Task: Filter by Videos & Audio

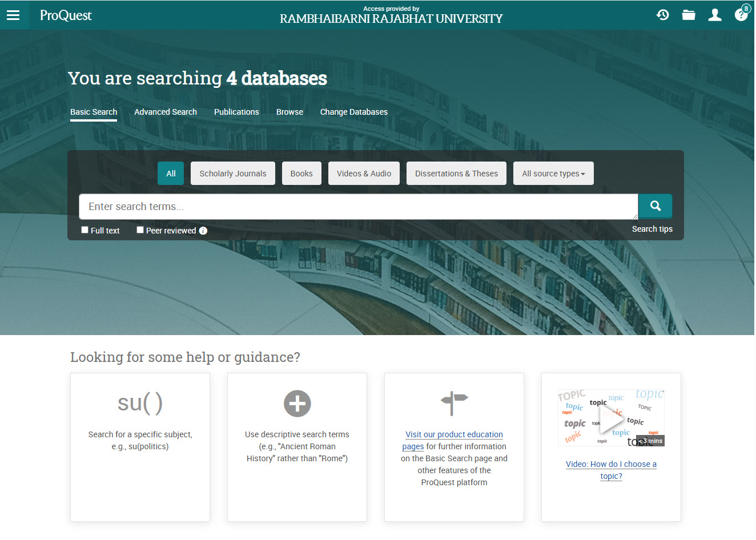Action: click(x=364, y=174)
